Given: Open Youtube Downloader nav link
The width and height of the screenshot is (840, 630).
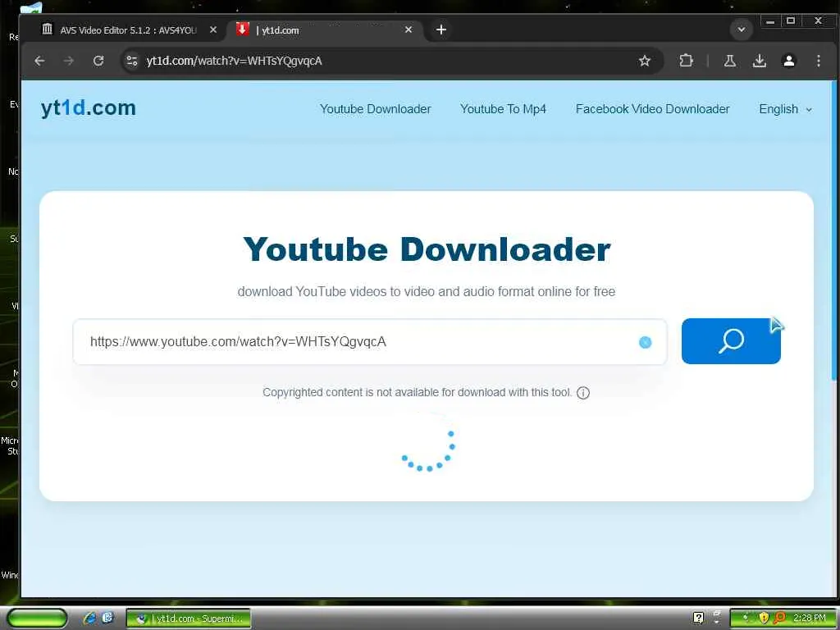Looking at the screenshot, I should click(x=376, y=109).
